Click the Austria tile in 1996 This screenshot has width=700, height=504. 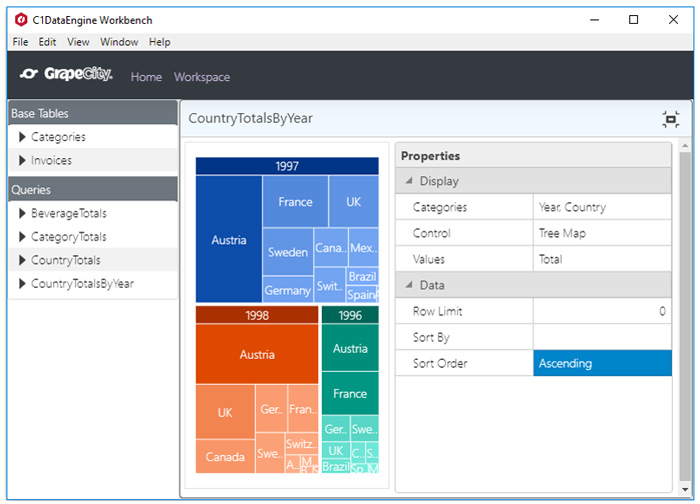click(350, 348)
